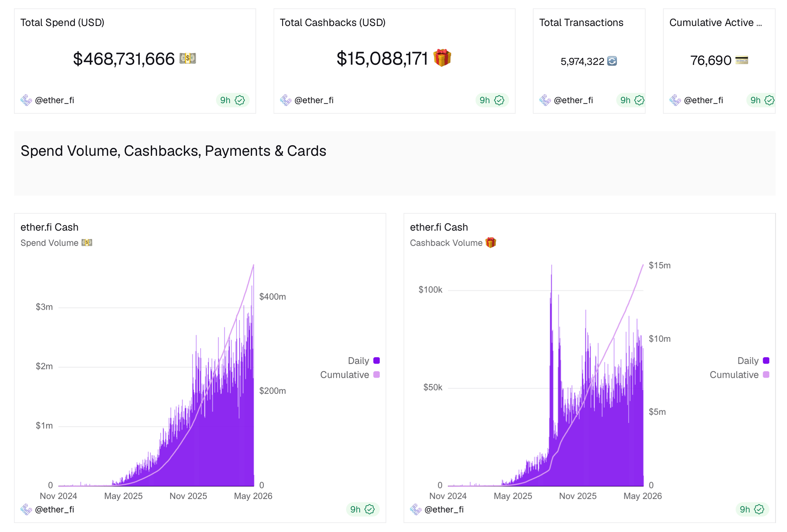Click the Total Transactions title

point(581,22)
